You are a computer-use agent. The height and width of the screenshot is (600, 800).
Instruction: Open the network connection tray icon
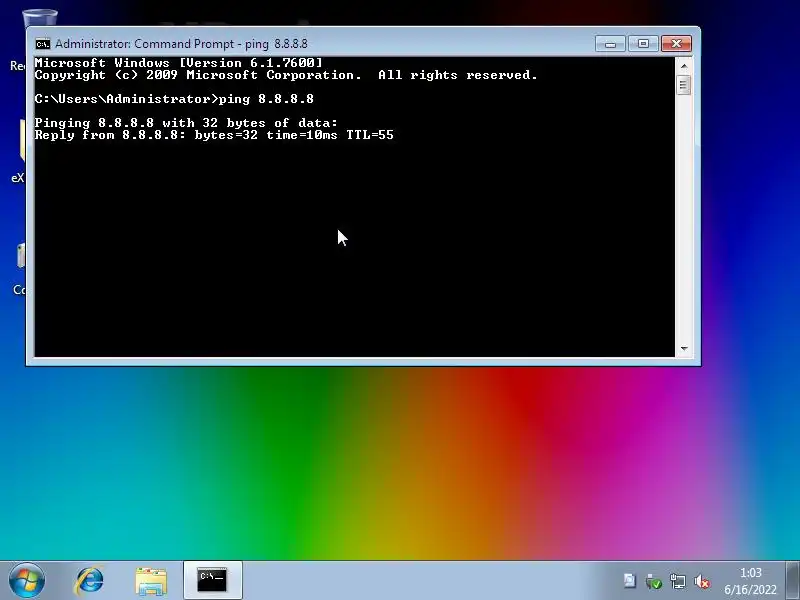(678, 581)
